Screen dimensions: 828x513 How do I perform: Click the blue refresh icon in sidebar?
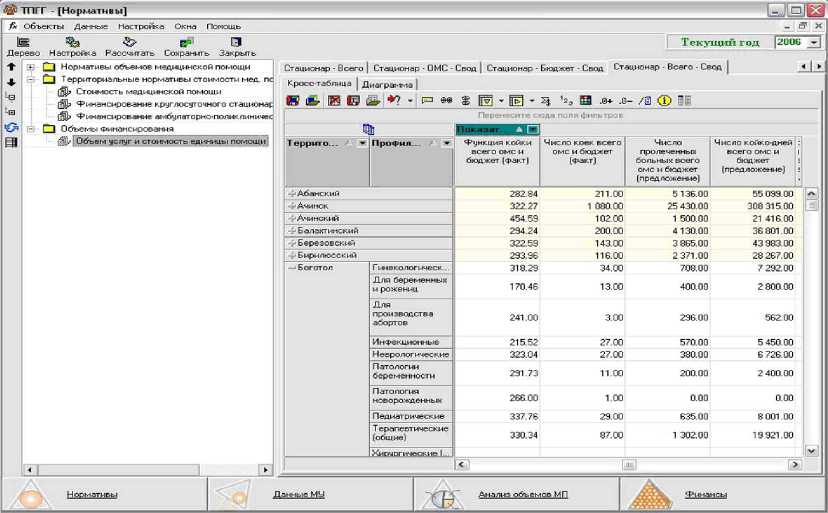[10, 128]
